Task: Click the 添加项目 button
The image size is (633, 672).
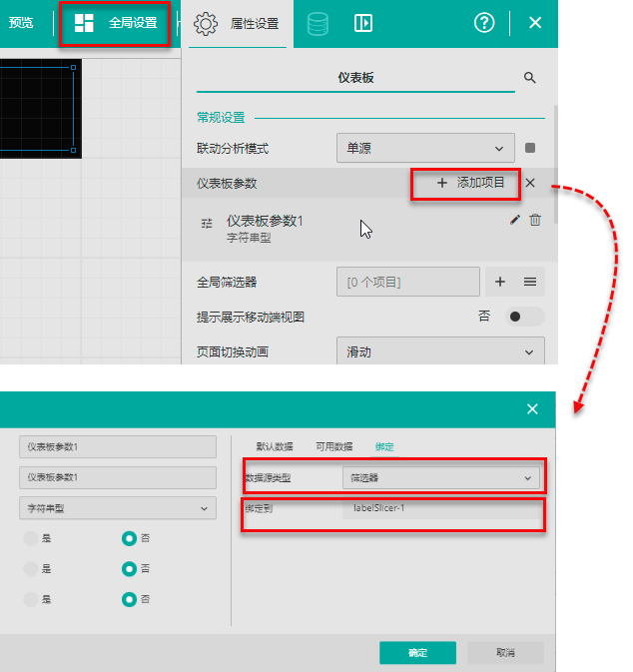Action: point(464,183)
